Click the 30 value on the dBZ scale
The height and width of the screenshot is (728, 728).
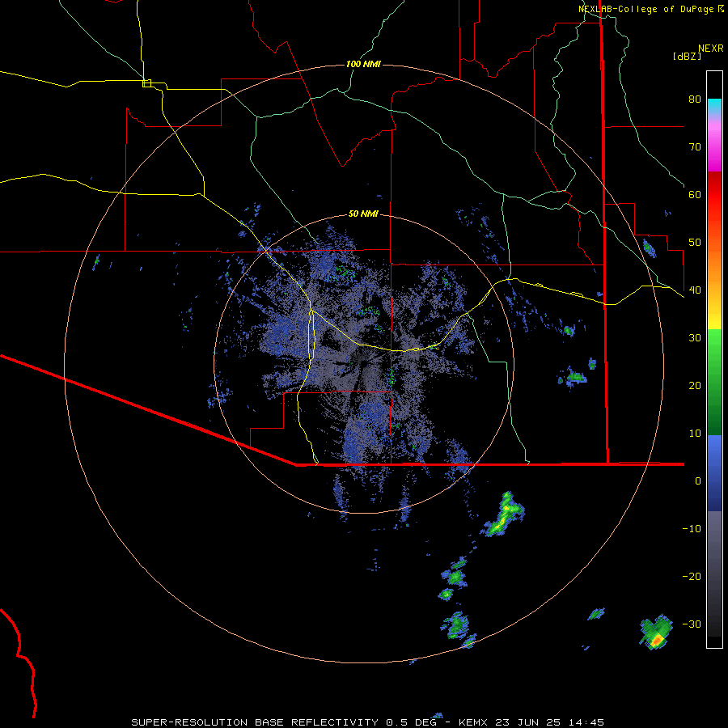pyautogui.click(x=695, y=338)
